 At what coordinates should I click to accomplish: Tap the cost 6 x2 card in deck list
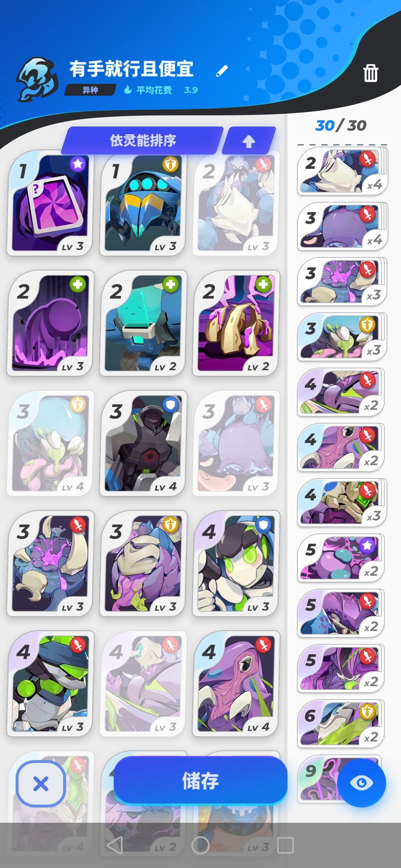pyautogui.click(x=341, y=724)
